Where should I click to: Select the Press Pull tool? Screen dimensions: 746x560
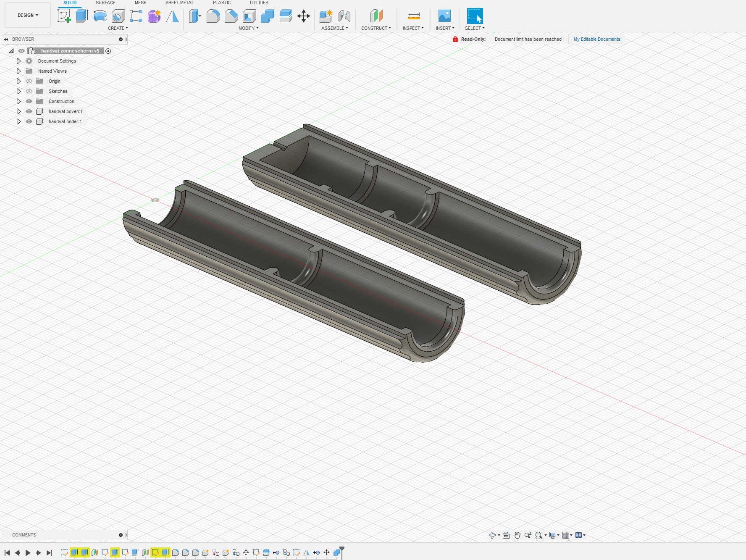(x=195, y=16)
